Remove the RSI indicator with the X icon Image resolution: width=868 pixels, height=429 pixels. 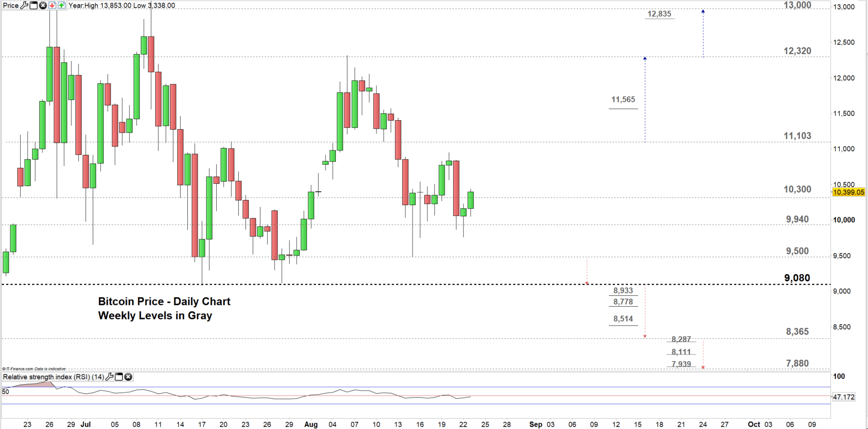(x=128, y=377)
